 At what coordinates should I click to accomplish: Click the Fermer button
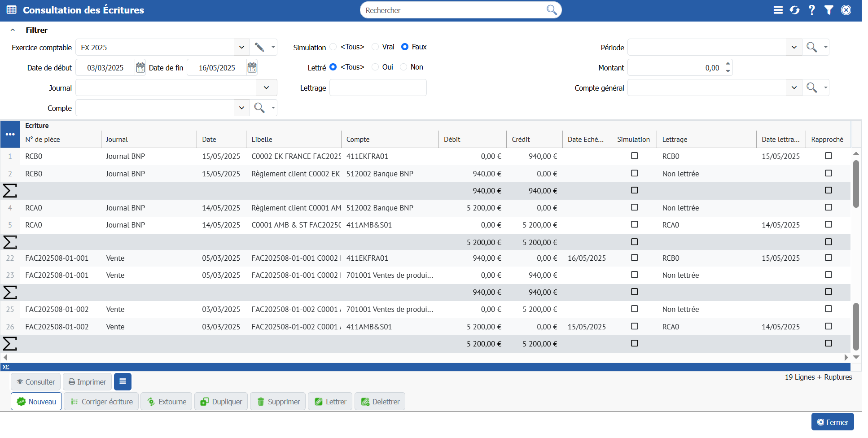[x=832, y=422]
